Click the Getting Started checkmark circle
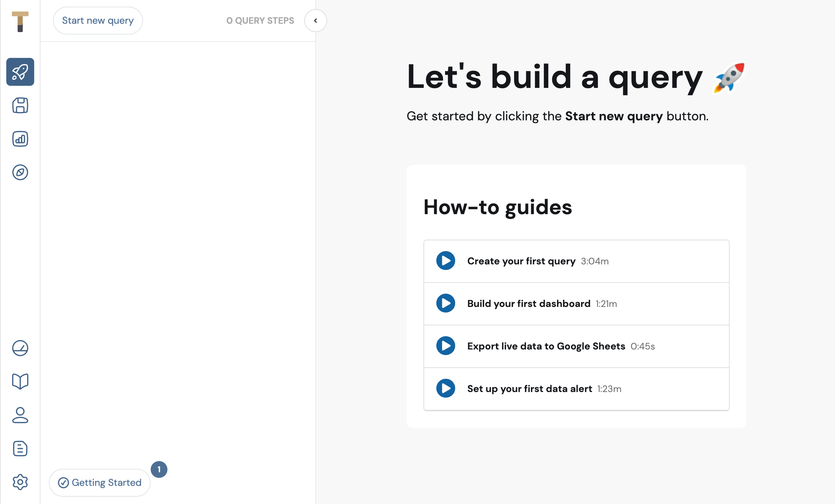 click(63, 482)
